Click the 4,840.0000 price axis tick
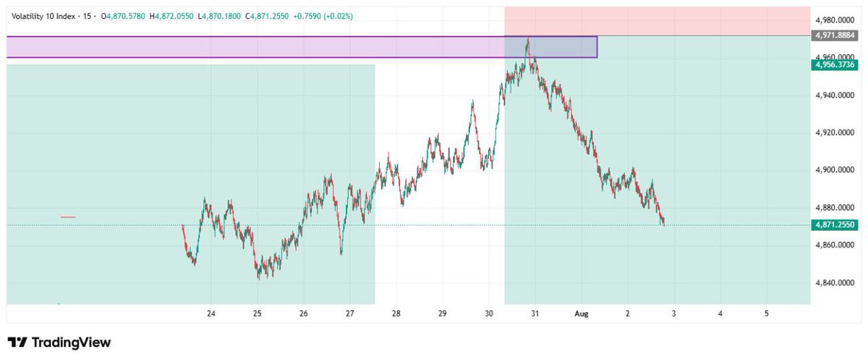The width and height of the screenshot is (868, 362). click(835, 283)
